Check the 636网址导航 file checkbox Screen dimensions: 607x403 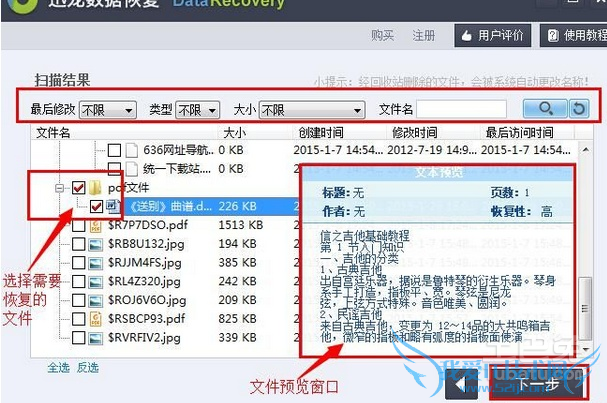(x=114, y=150)
